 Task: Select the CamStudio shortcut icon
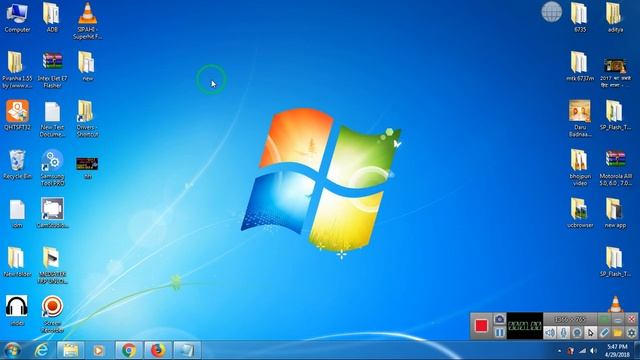click(x=52, y=213)
